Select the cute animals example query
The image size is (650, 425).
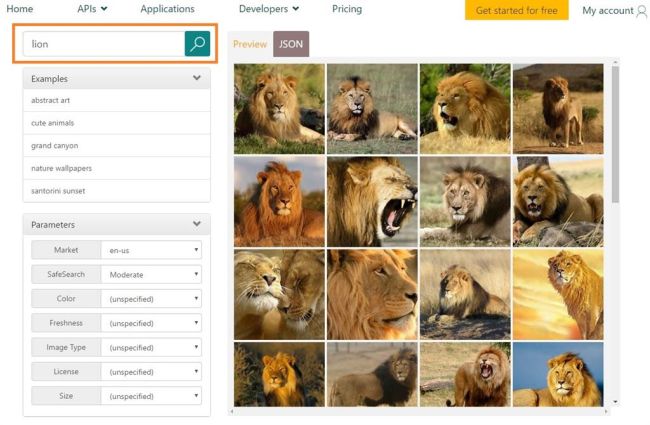click(116, 123)
